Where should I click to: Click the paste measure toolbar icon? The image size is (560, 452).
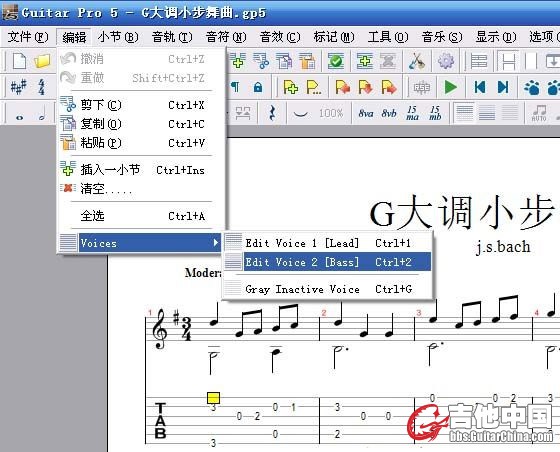pos(307,61)
